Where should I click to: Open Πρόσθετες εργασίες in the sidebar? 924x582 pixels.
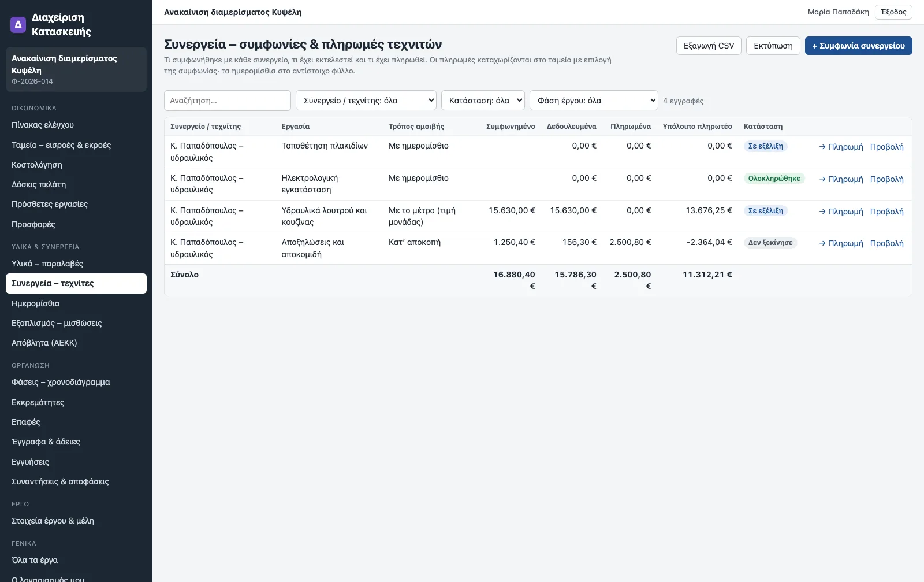(x=76, y=204)
